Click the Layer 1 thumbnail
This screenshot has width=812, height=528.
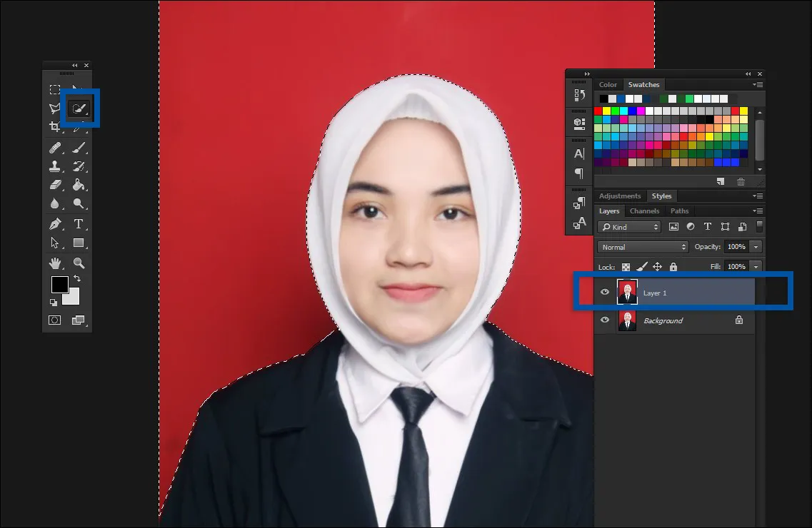point(627,292)
